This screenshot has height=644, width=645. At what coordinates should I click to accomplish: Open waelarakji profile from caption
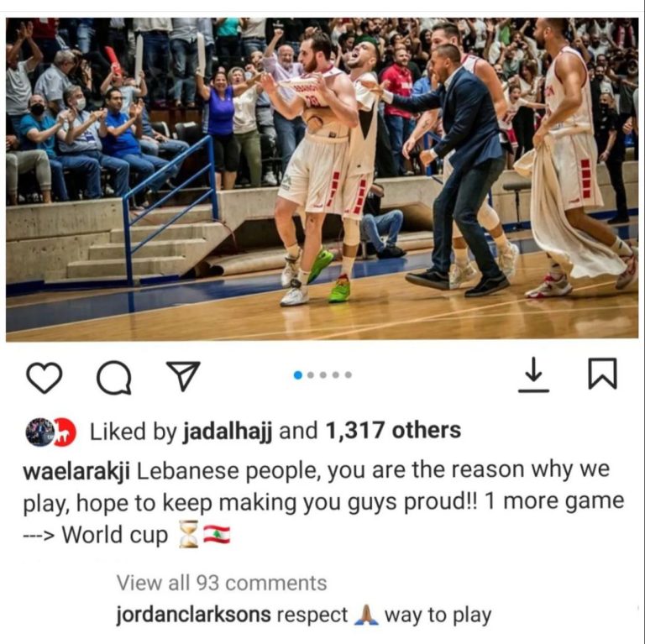(x=76, y=470)
